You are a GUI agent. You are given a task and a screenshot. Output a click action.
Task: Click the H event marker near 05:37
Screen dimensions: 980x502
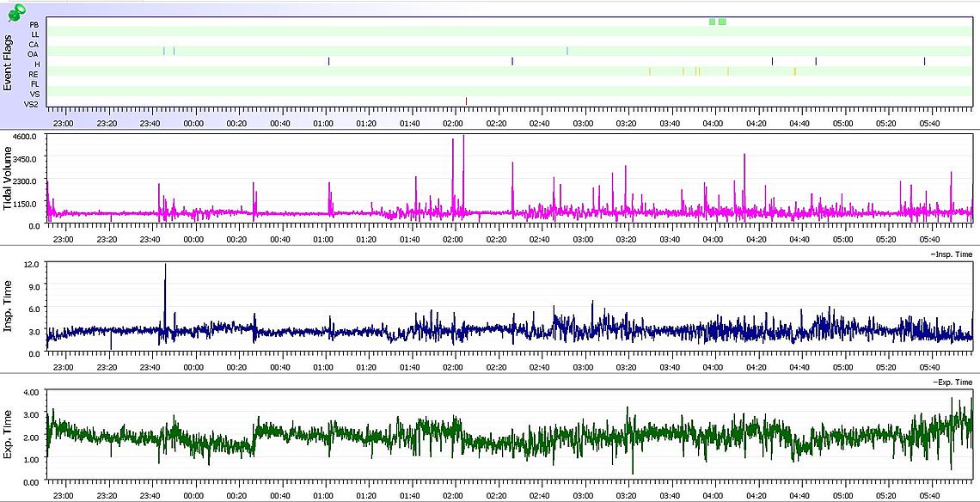(x=924, y=61)
